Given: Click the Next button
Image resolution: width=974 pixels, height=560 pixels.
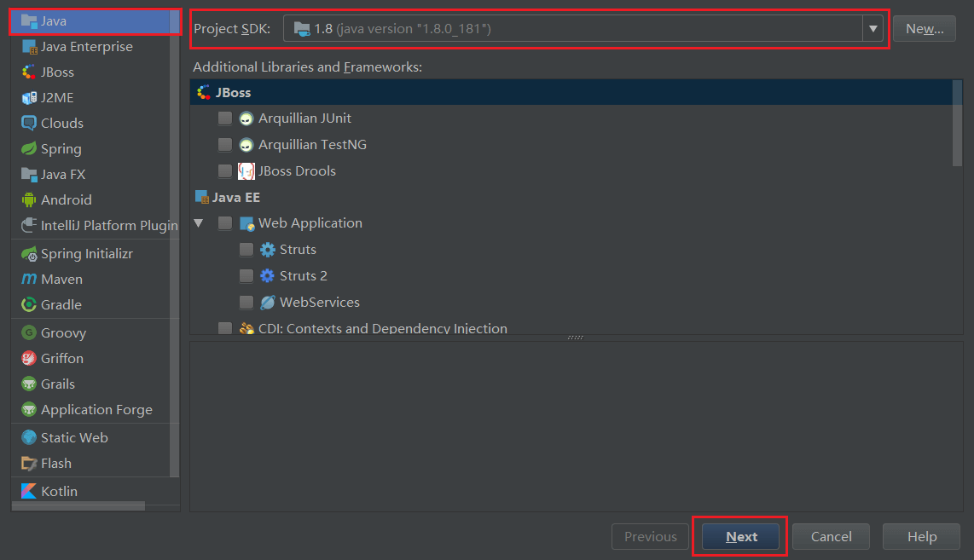Looking at the screenshot, I should (740, 536).
